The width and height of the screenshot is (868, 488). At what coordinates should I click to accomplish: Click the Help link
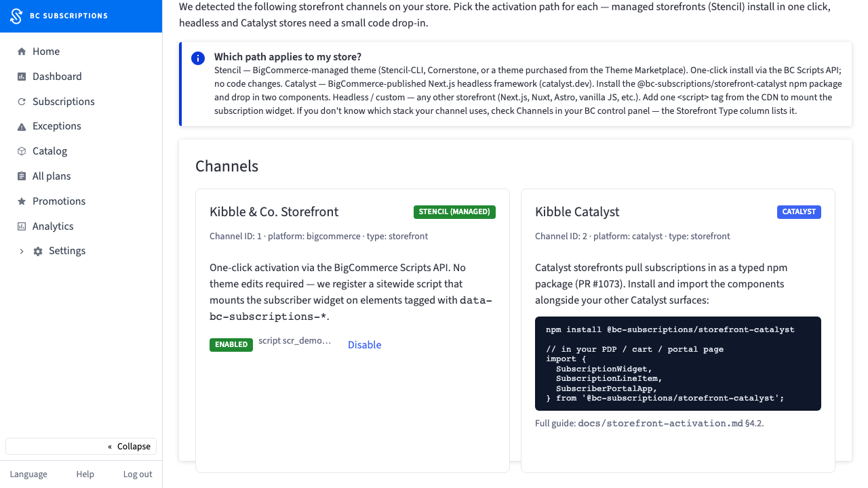(x=85, y=474)
